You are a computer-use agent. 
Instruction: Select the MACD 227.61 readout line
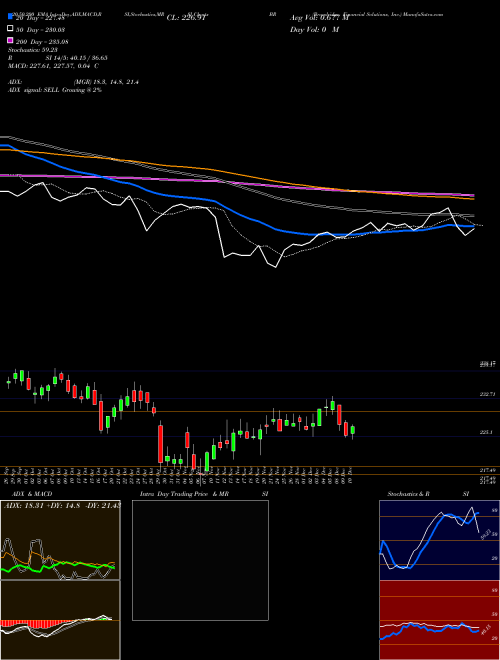(x=53, y=66)
